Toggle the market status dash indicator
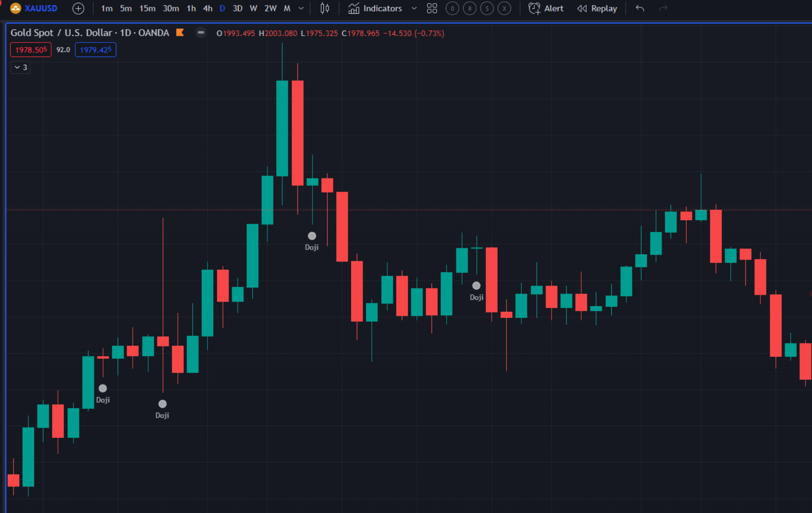812x513 pixels. point(201,32)
